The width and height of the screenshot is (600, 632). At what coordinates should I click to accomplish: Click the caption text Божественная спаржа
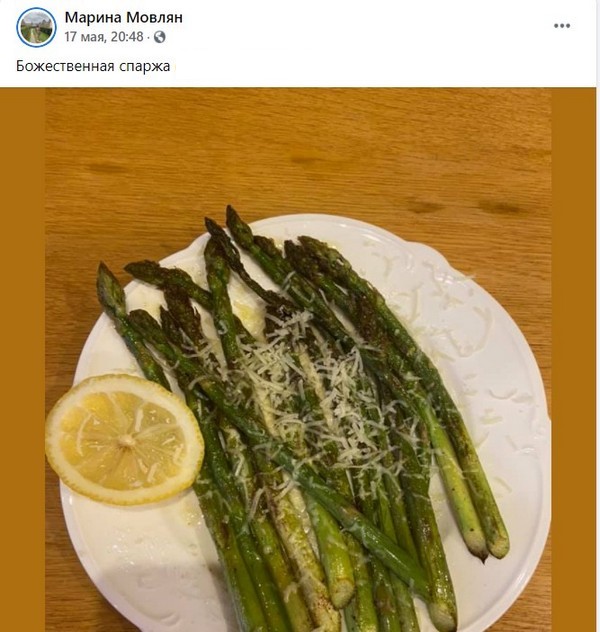click(x=94, y=67)
